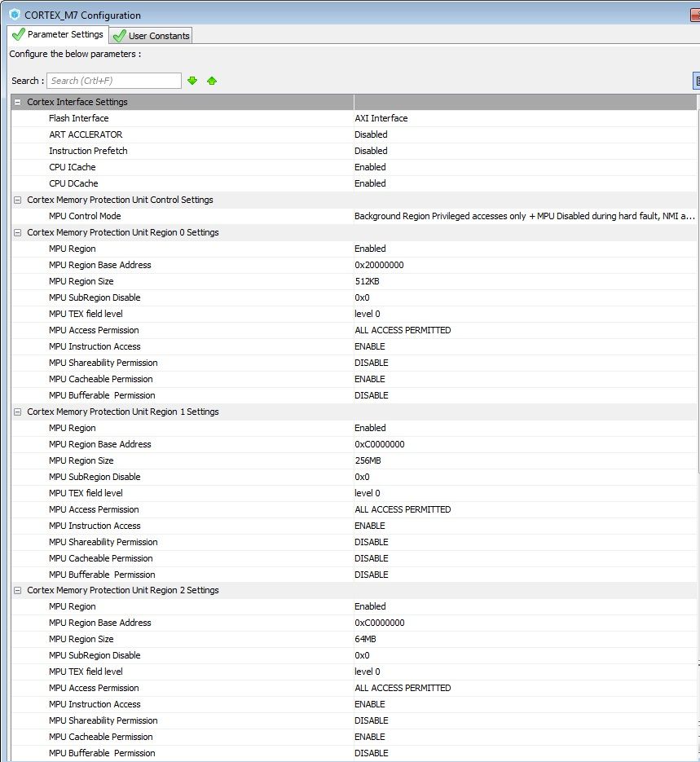Click Region 1 base address 0xC0000000 value
Screen dimensions: 700x762
point(380,444)
